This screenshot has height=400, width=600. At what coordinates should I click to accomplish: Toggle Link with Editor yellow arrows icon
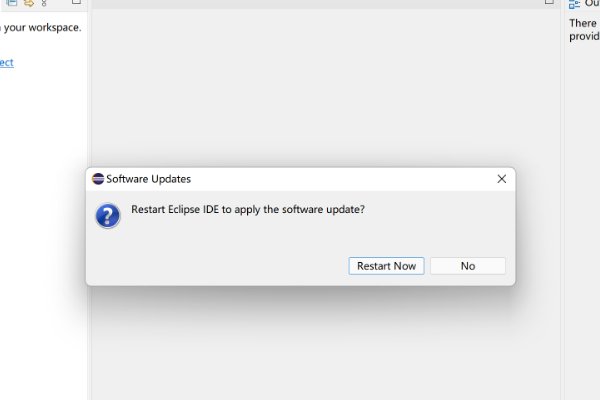(29, 3)
